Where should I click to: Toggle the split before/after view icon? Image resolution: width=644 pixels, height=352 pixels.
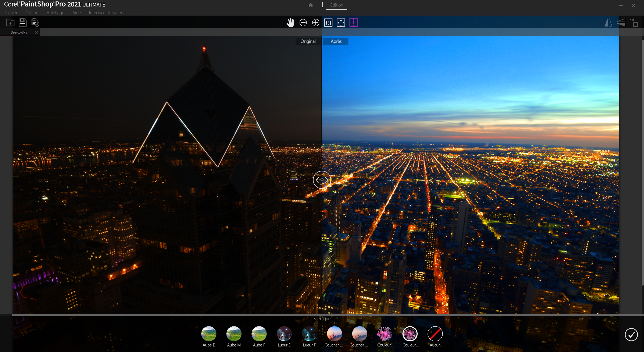(353, 23)
